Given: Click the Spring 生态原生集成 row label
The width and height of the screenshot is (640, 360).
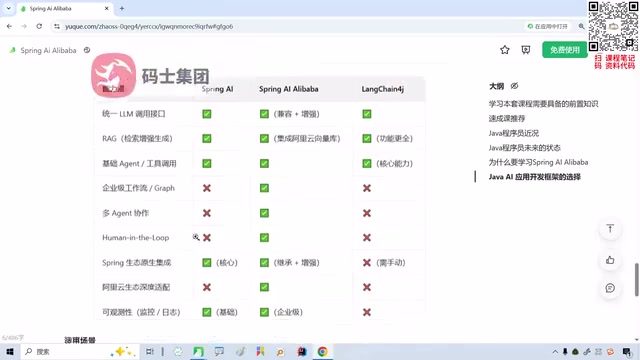Looking at the screenshot, I should pyautogui.click(x=136, y=262).
